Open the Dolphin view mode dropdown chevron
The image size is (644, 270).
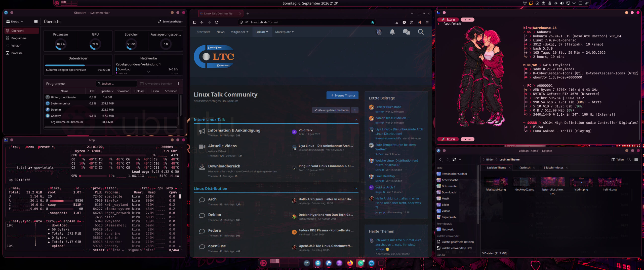(x=460, y=159)
